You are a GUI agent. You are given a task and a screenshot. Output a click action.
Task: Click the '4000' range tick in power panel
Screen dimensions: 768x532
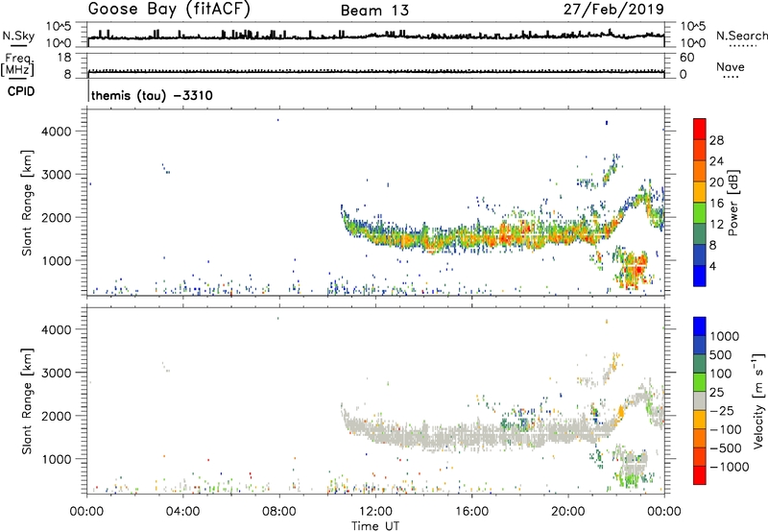tap(56, 132)
